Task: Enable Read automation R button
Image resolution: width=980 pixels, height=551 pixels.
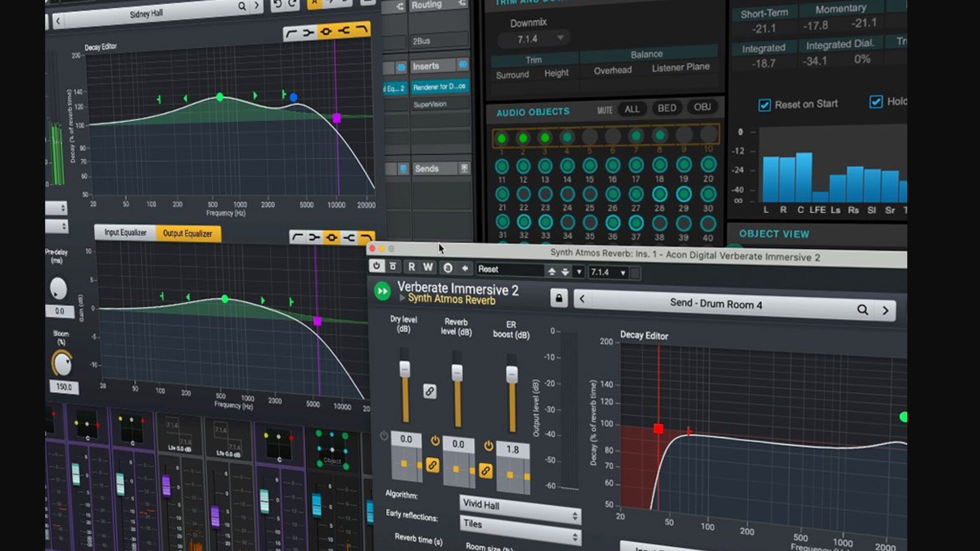Action: (x=411, y=267)
